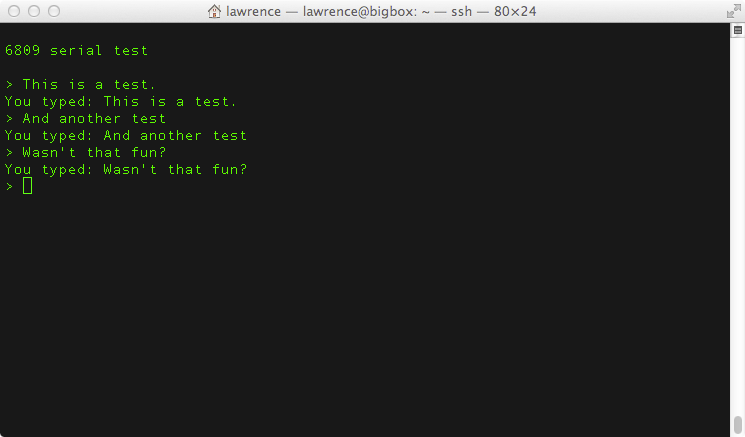Click the 'You typed: This is a test.' output
The width and height of the screenshot is (745, 437).
(x=121, y=102)
